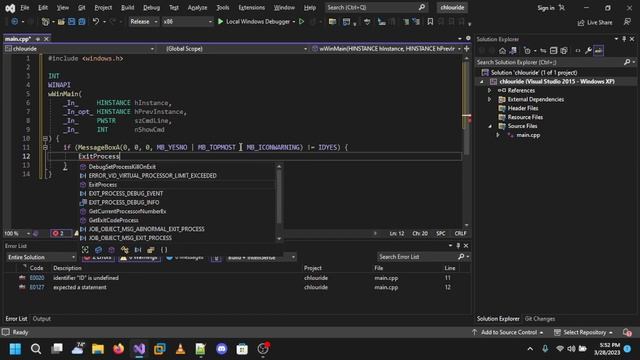Toggle the stacked-folders IntelliSense filter icon
The width and height of the screenshot is (640, 360).
[x=151, y=249]
